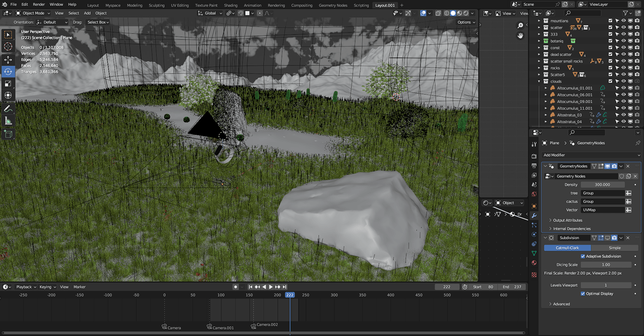Open the Render menu
This screenshot has height=336, width=644.
click(39, 5)
